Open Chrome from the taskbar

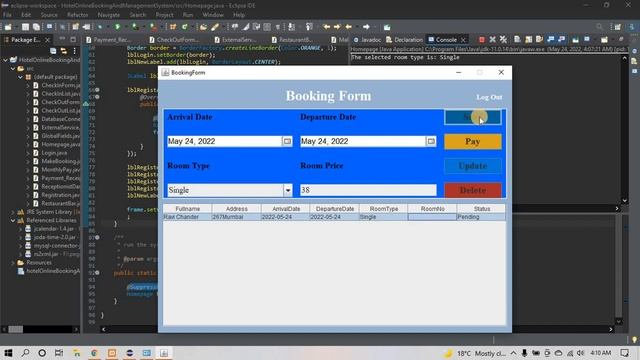(94, 353)
